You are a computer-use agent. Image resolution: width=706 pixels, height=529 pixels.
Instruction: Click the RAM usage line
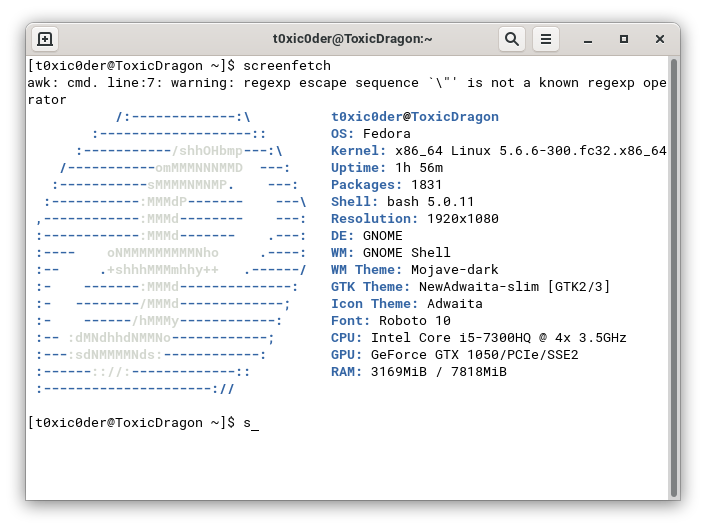[x=418, y=372]
